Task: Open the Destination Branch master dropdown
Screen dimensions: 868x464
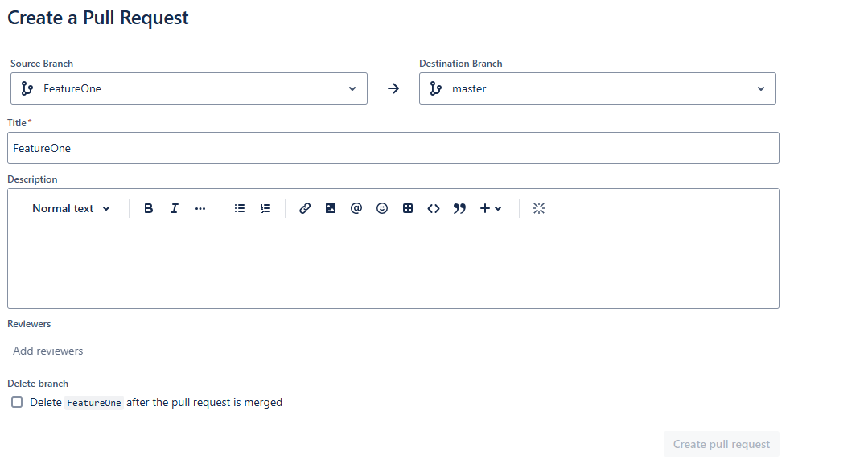Action: pyautogui.click(x=598, y=88)
